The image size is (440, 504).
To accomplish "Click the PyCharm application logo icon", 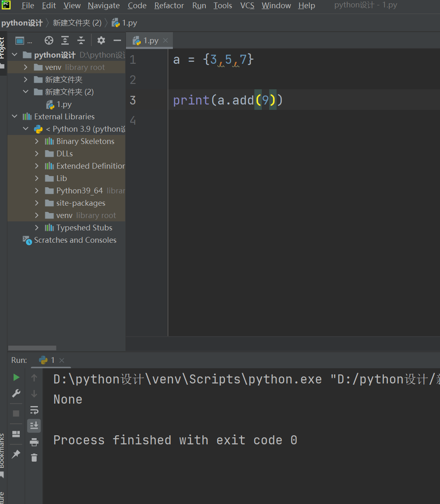I will 6,5.
